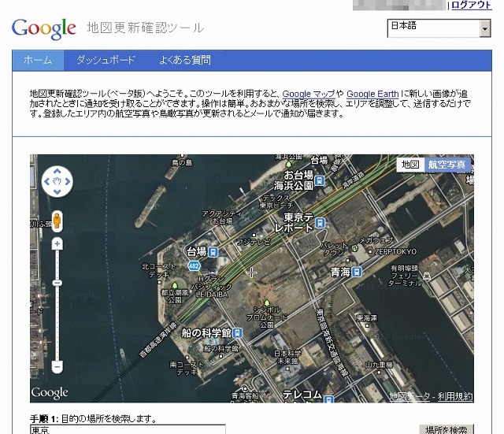Click the パレットタウン map label

(334, 250)
